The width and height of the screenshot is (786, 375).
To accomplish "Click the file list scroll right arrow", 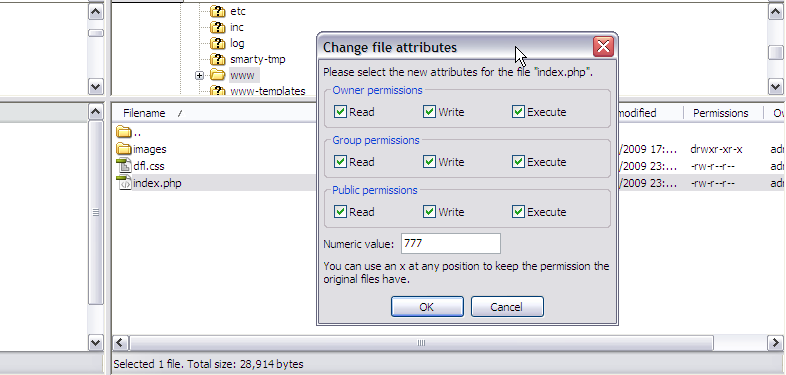I will (774, 343).
